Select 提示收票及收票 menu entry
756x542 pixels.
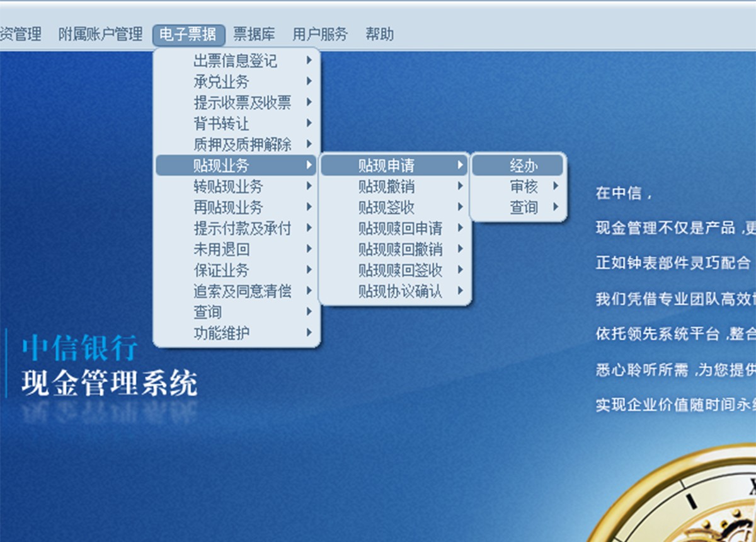[x=236, y=103]
